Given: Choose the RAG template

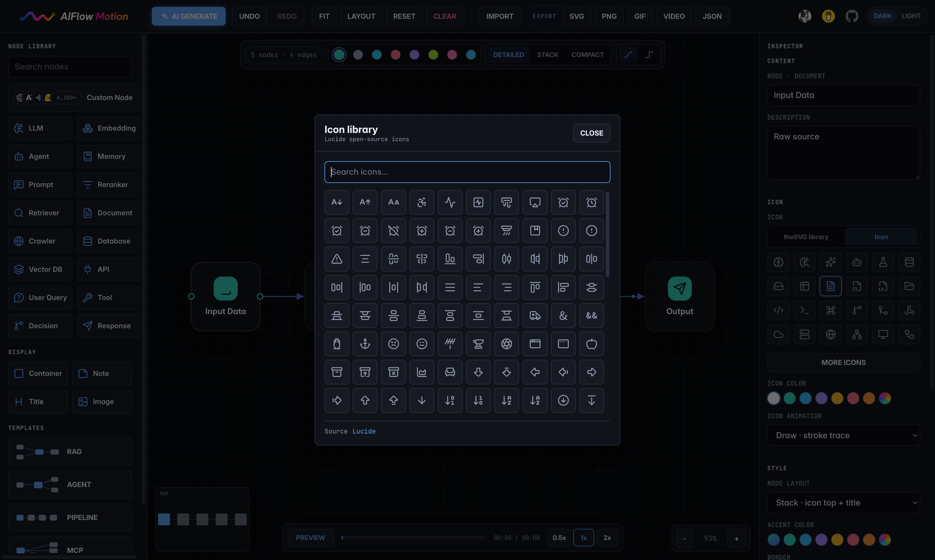Looking at the screenshot, I should (x=70, y=451).
